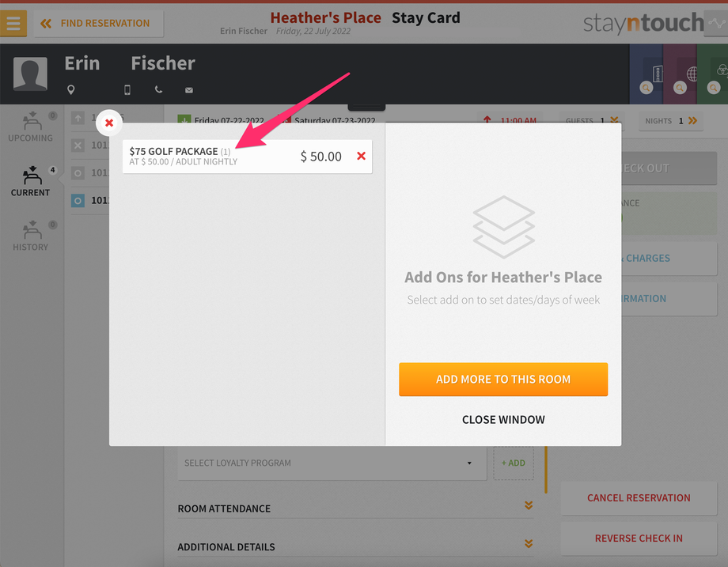The width and height of the screenshot is (728, 567).
Task: Click the telephone handset icon
Action: tap(158, 89)
